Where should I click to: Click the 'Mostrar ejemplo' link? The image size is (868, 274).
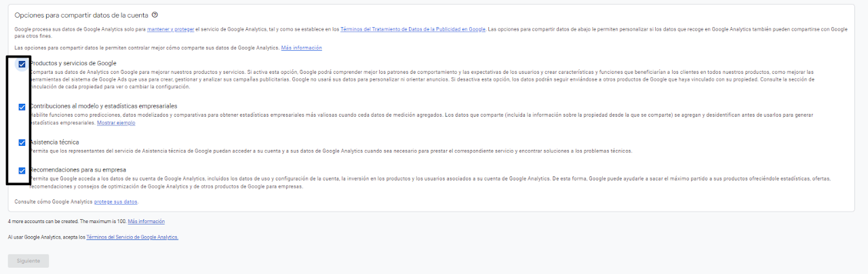click(x=116, y=123)
